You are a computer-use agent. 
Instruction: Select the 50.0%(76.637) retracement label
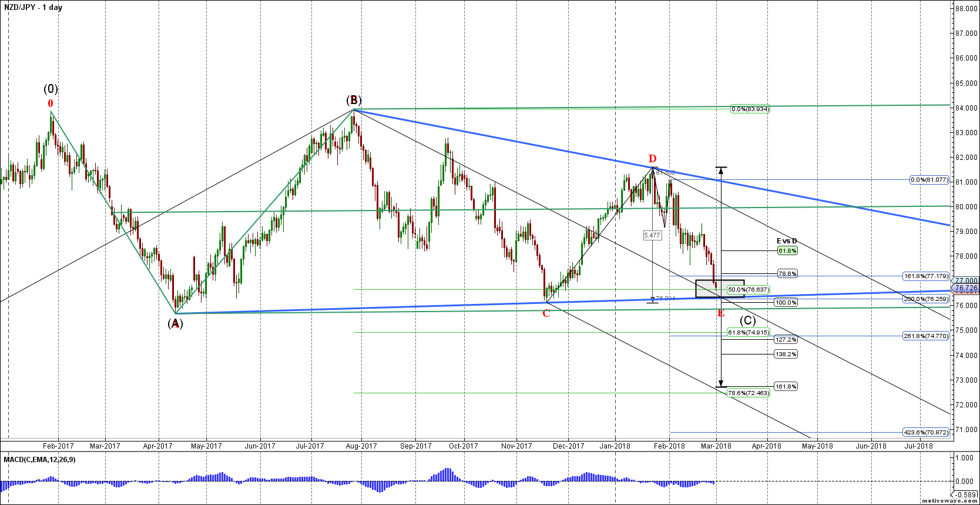(x=749, y=289)
